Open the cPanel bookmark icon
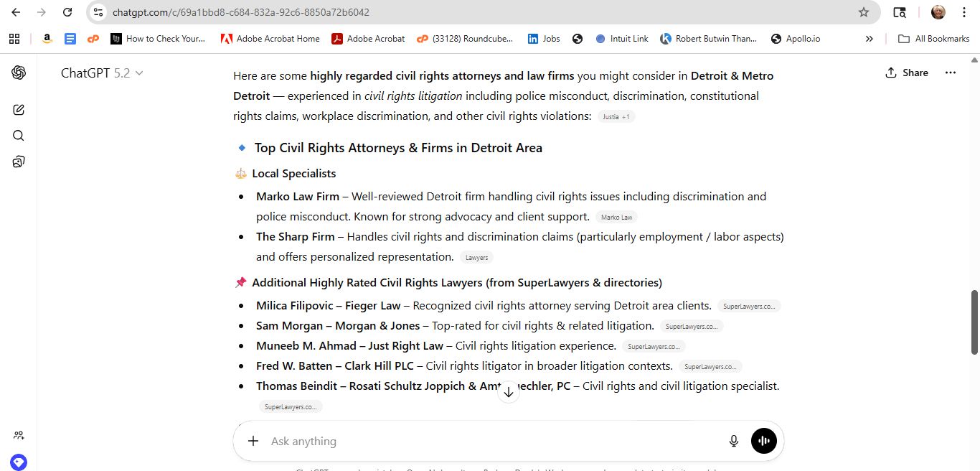 pyautogui.click(x=93, y=39)
